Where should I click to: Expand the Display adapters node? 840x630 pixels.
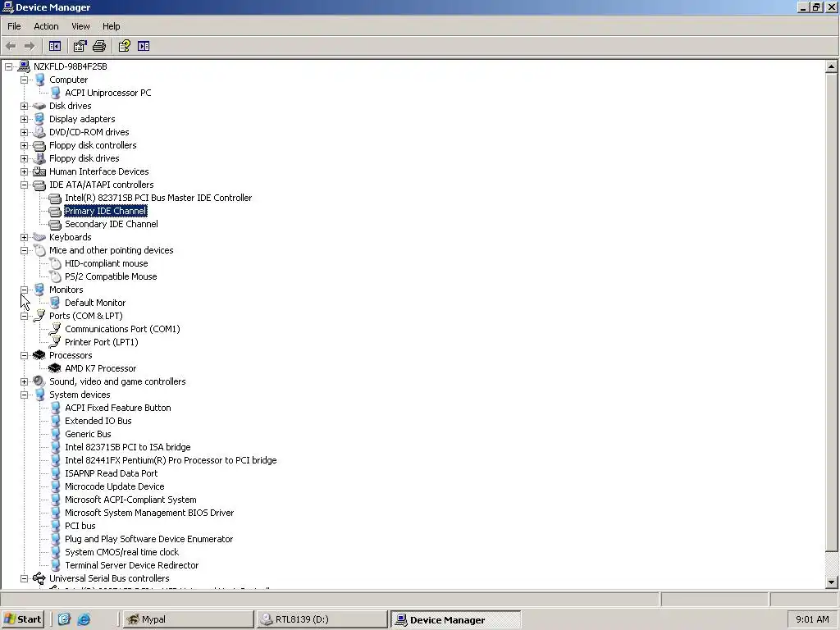(24, 119)
